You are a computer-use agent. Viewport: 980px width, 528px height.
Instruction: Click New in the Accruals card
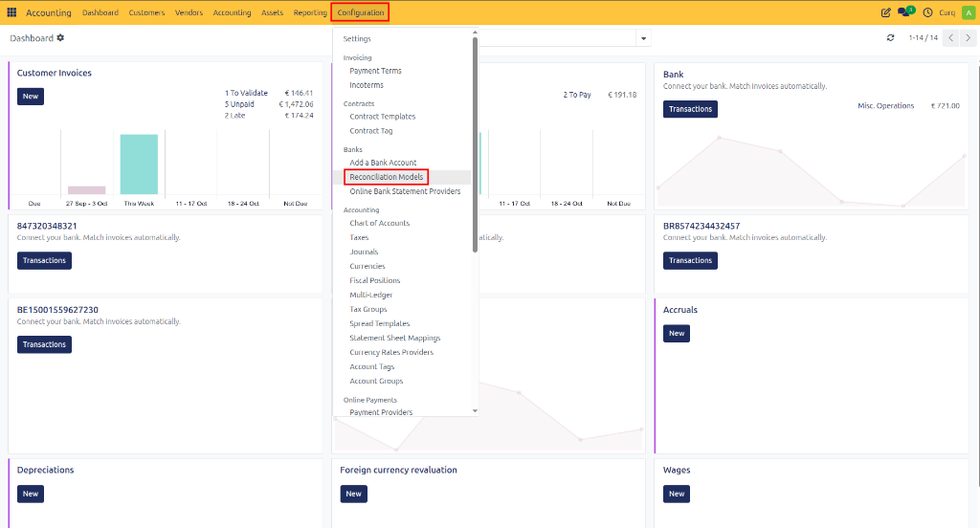(677, 333)
